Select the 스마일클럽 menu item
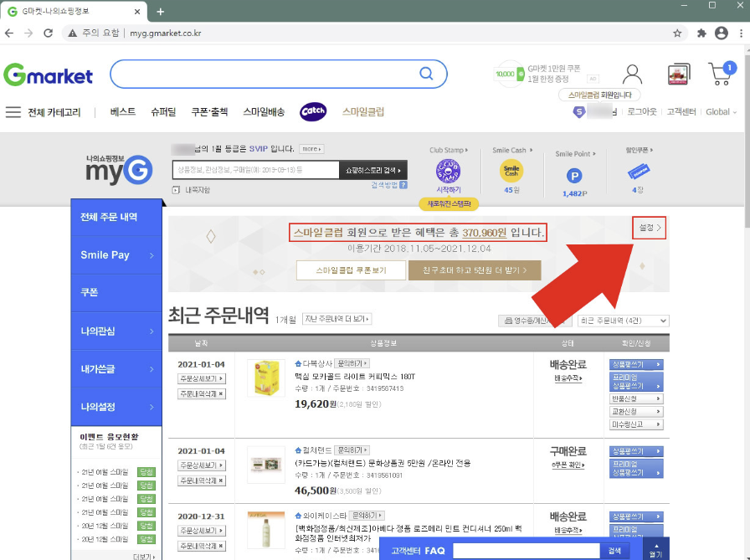 [363, 112]
